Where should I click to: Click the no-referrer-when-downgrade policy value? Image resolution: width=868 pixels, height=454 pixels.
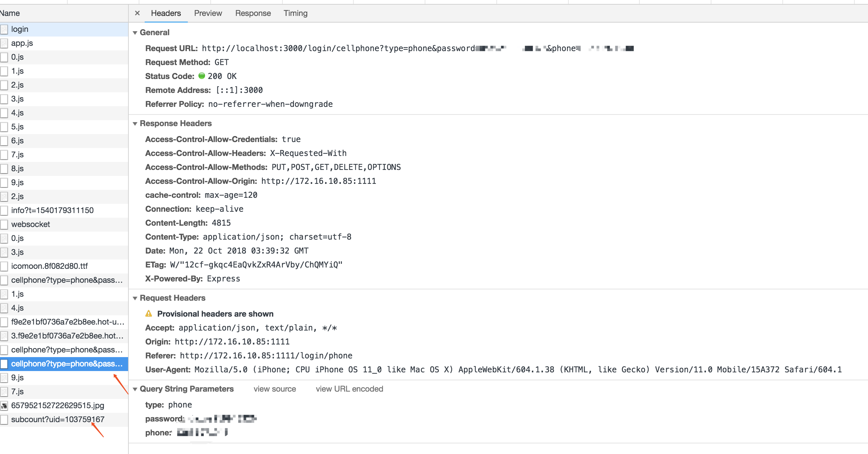270,104
